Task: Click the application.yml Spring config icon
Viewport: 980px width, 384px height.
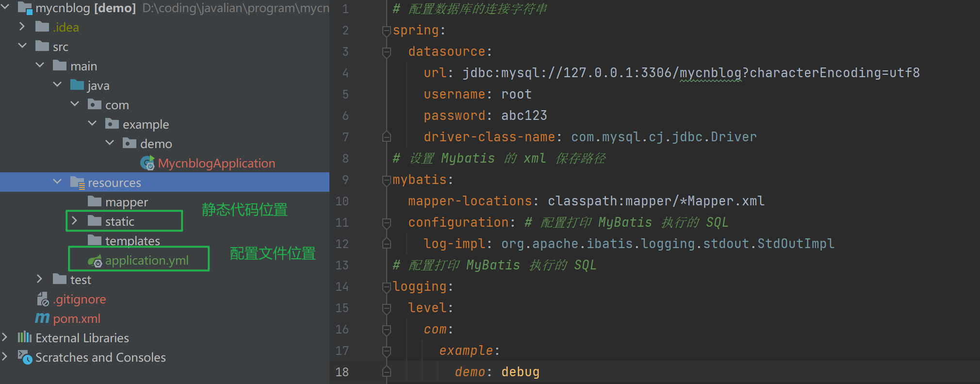Action: coord(95,261)
